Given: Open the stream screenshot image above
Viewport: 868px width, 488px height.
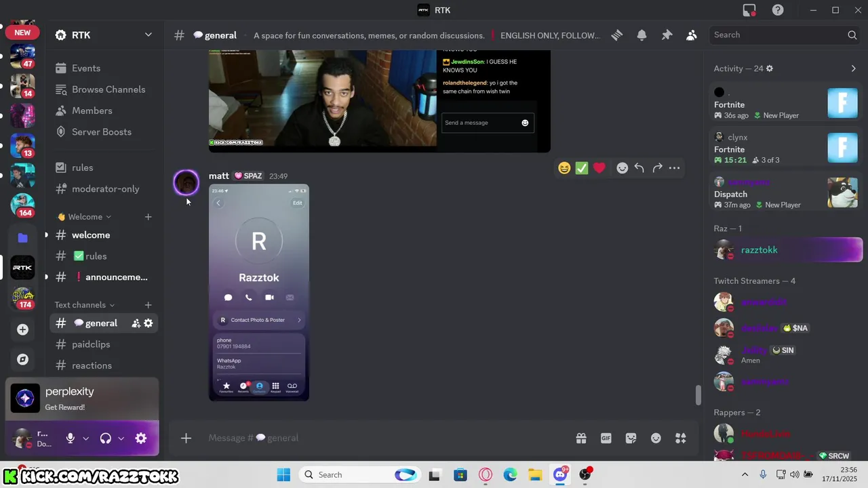Looking at the screenshot, I should coord(380,101).
